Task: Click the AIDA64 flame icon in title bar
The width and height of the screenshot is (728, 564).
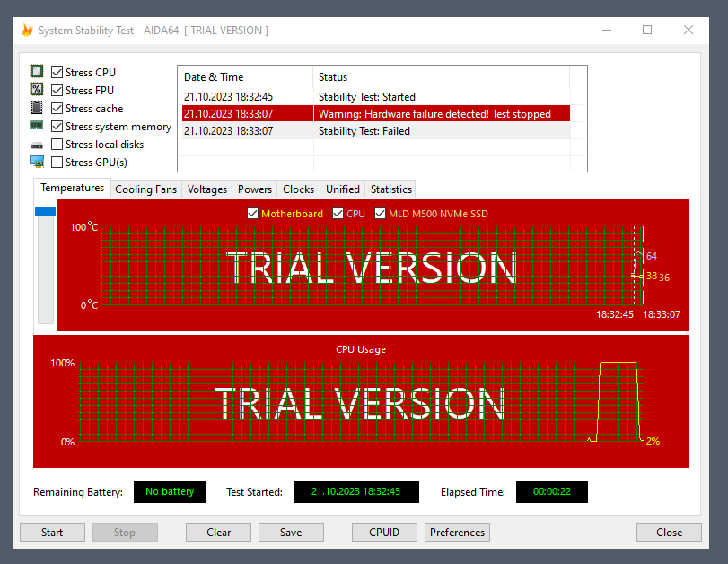Action: [28, 31]
